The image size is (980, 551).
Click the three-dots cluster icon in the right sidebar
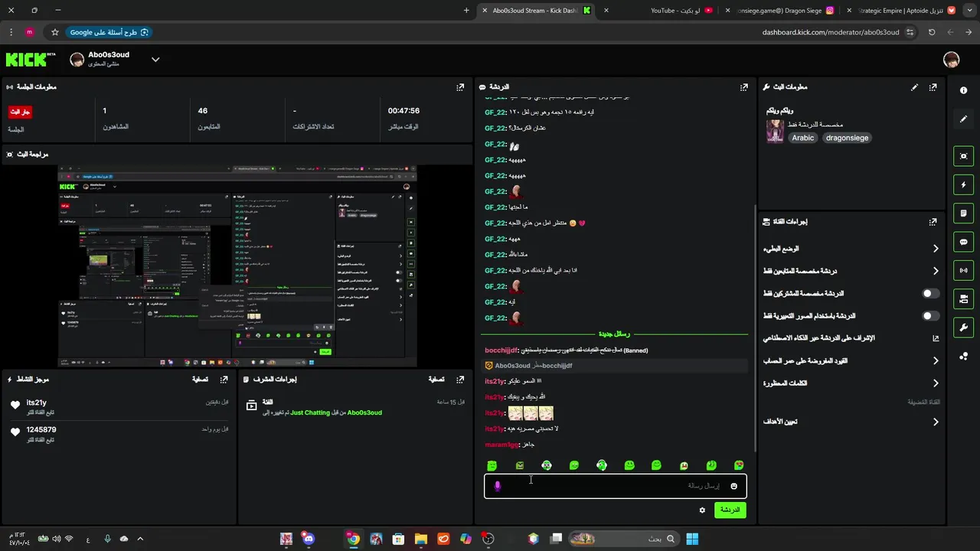point(963,356)
